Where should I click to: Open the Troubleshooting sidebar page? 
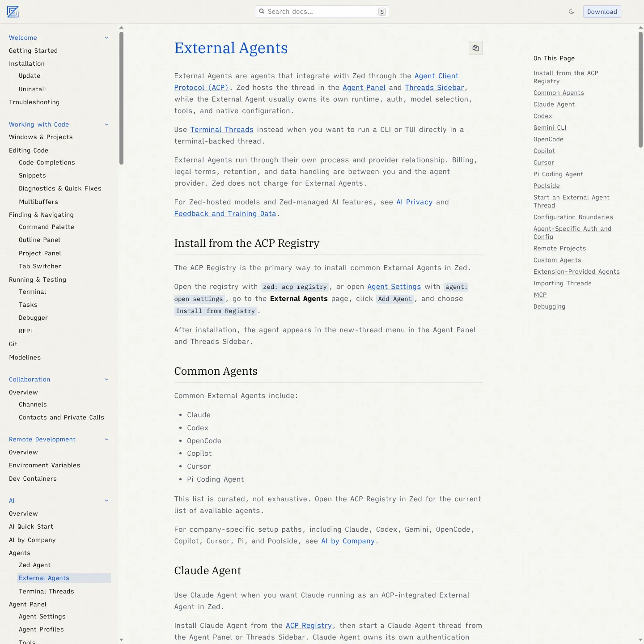pos(34,102)
